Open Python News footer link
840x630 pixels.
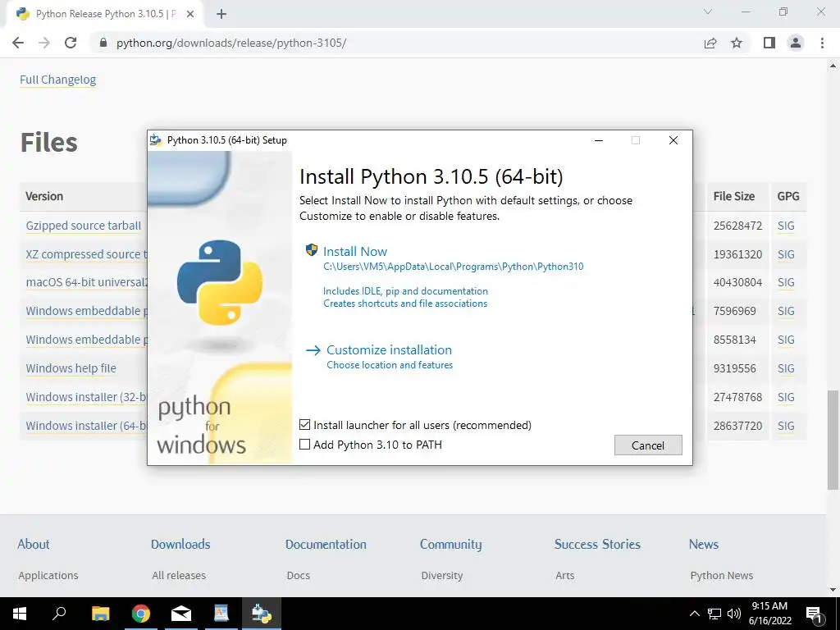click(x=722, y=575)
